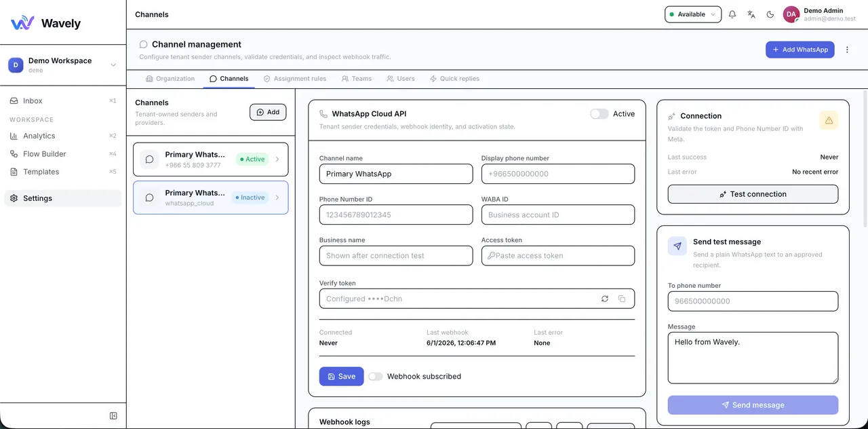
Task: Open the Available status dropdown
Action: pos(692,14)
